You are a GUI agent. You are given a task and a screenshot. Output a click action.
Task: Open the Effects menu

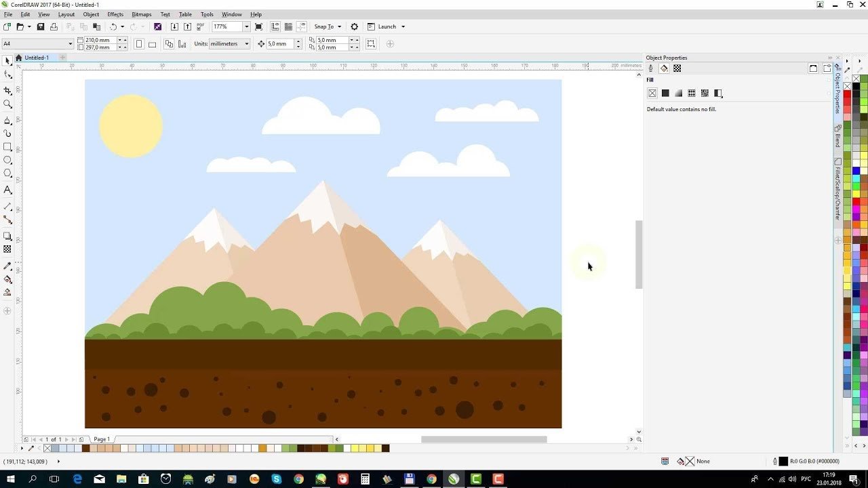click(115, 14)
